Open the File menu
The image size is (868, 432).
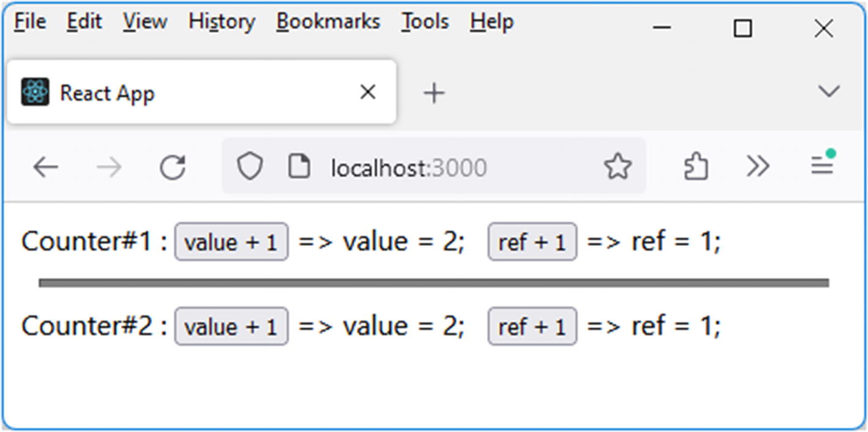[x=29, y=22]
